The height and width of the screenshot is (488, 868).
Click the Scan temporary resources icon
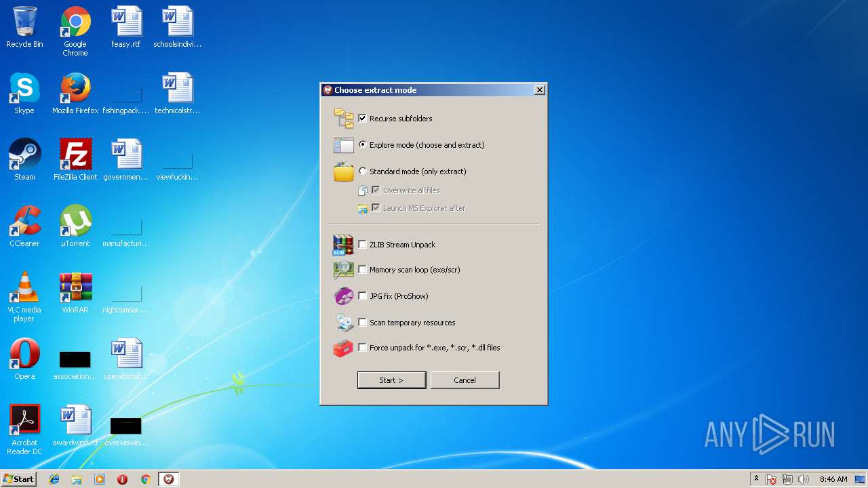pyautogui.click(x=343, y=323)
